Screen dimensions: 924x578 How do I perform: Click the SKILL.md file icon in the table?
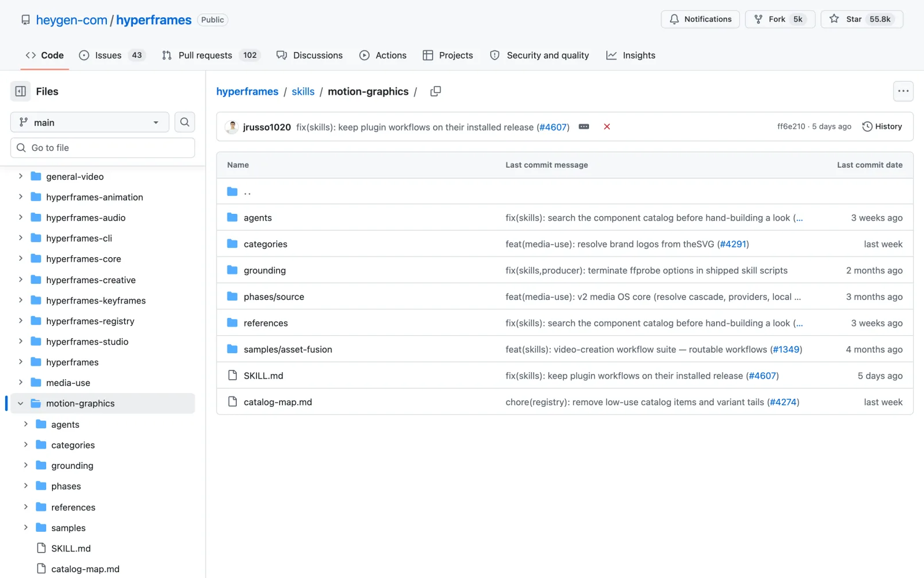(x=233, y=376)
